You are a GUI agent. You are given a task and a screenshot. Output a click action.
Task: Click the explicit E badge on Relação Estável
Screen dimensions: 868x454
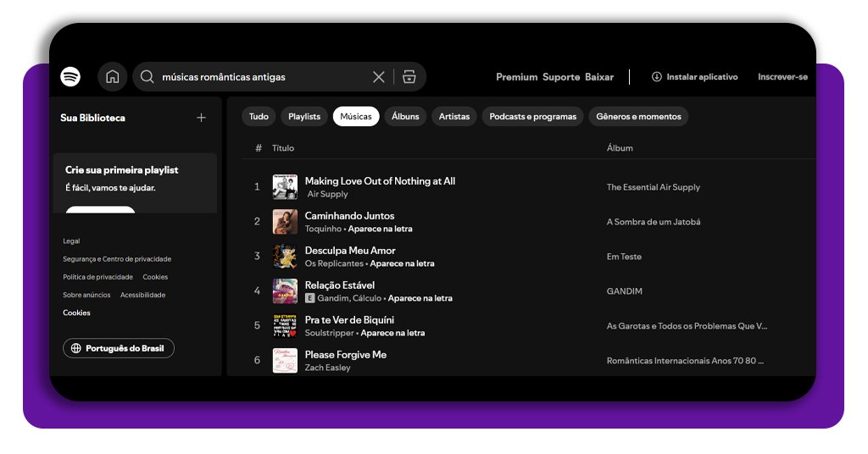tap(310, 298)
